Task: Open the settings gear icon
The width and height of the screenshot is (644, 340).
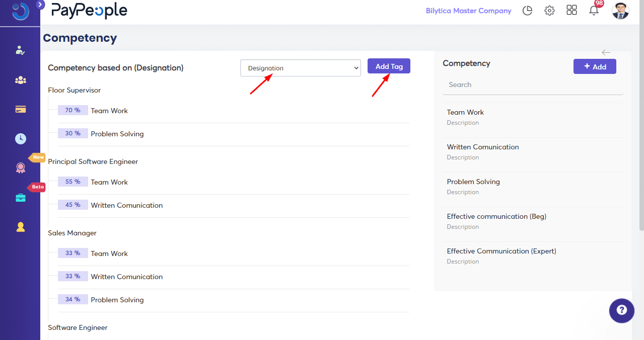Action: [549, 11]
